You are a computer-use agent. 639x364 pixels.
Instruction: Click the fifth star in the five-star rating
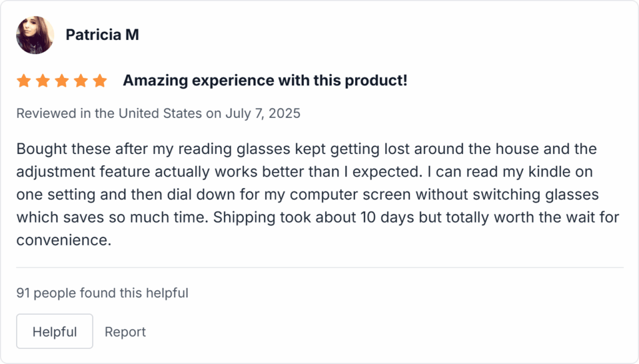100,80
